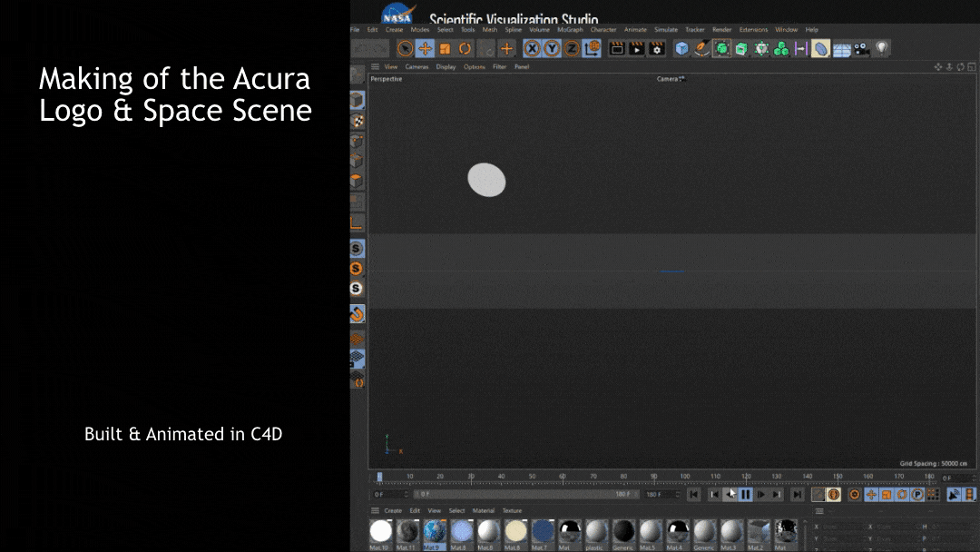Activate the Scale tool
The width and height of the screenshot is (980, 552).
click(x=445, y=49)
